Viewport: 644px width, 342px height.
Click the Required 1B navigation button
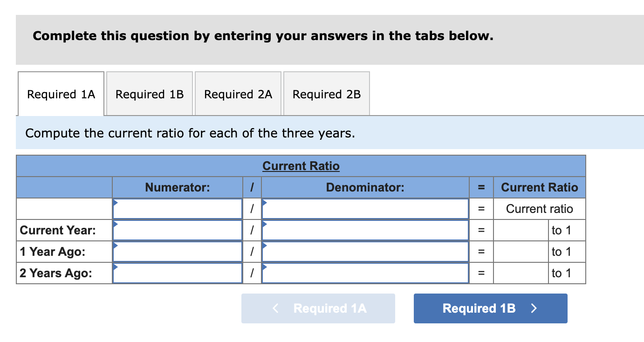[490, 308]
